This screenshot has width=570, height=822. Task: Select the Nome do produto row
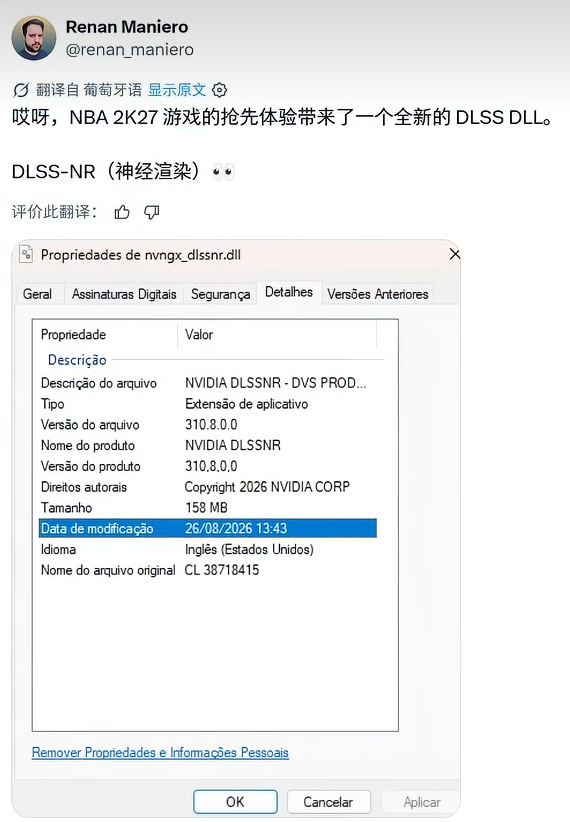click(x=208, y=446)
